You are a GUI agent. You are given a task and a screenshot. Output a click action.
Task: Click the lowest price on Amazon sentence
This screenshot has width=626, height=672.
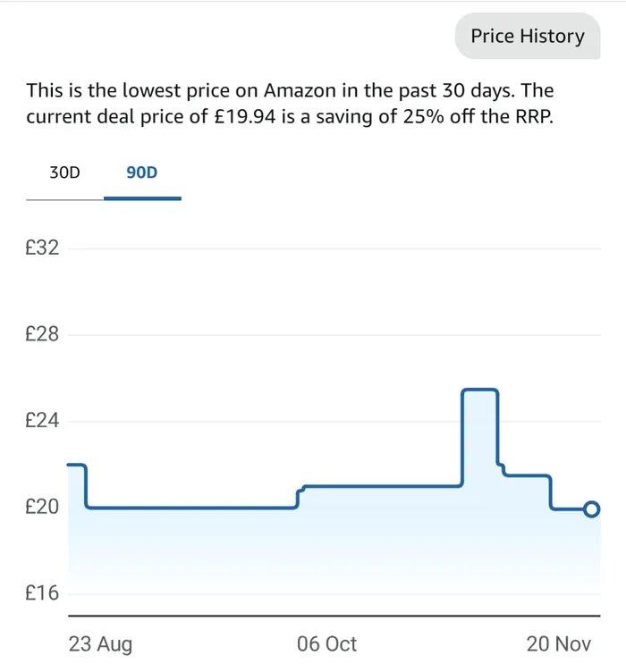268,90
